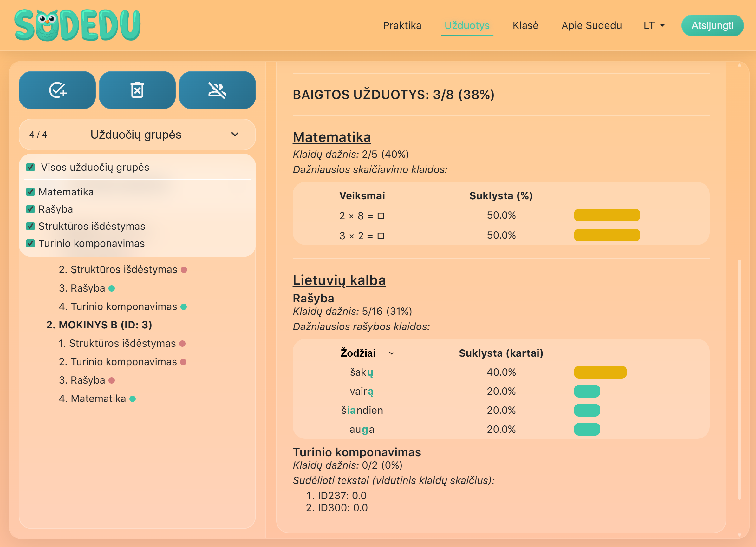Open the 'Klasė' section
The height and width of the screenshot is (547, 756).
(x=525, y=25)
